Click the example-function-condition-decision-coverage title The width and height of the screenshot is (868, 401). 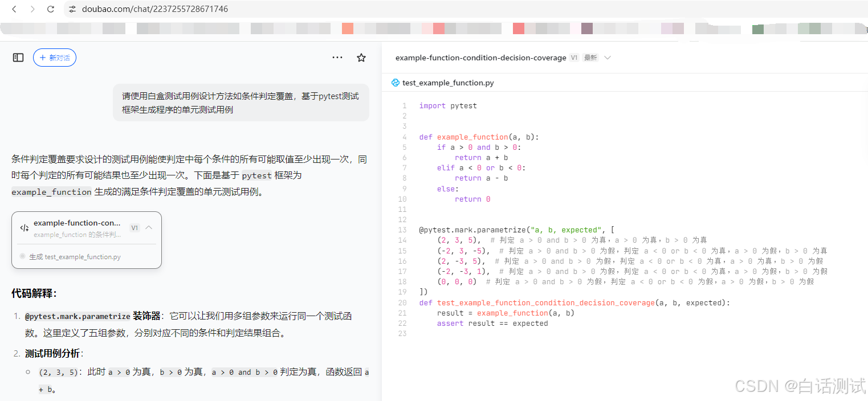point(480,58)
